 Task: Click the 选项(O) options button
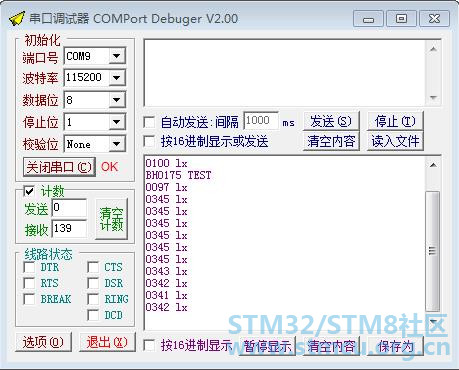click(x=43, y=342)
